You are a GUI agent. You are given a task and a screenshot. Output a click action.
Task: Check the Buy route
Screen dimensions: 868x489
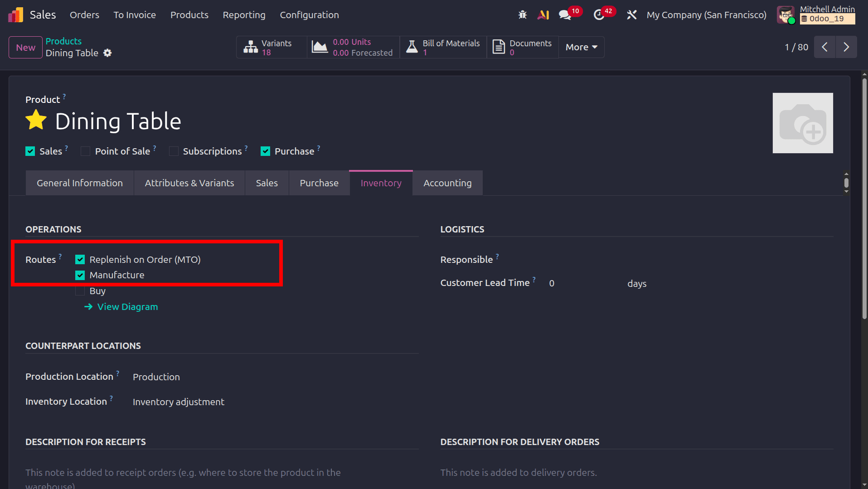click(80, 291)
